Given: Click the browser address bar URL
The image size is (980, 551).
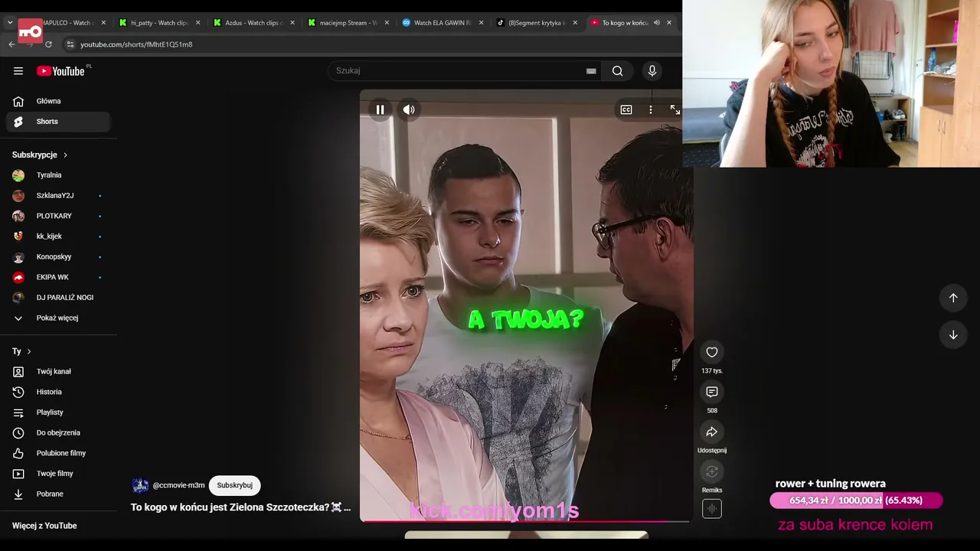Looking at the screenshot, I should point(136,44).
